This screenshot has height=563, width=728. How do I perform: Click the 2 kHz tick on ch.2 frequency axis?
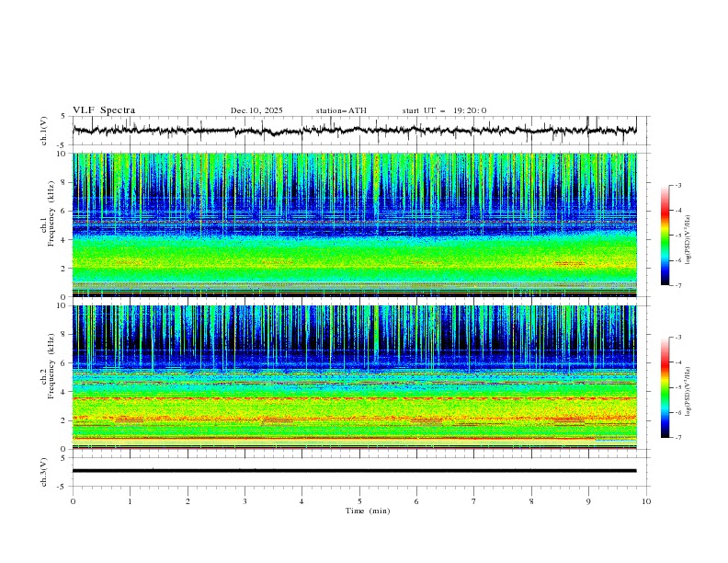(x=64, y=420)
